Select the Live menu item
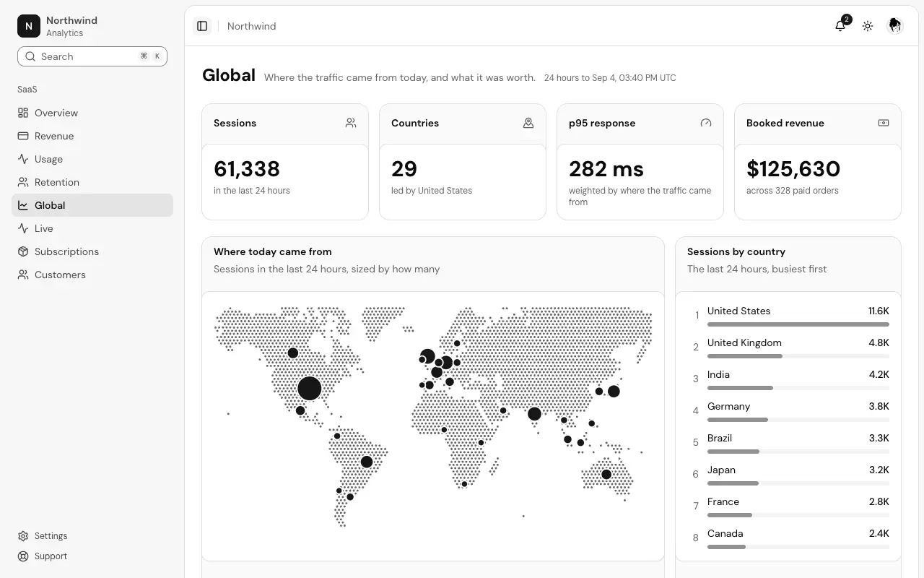The width and height of the screenshot is (924, 578). click(x=92, y=228)
